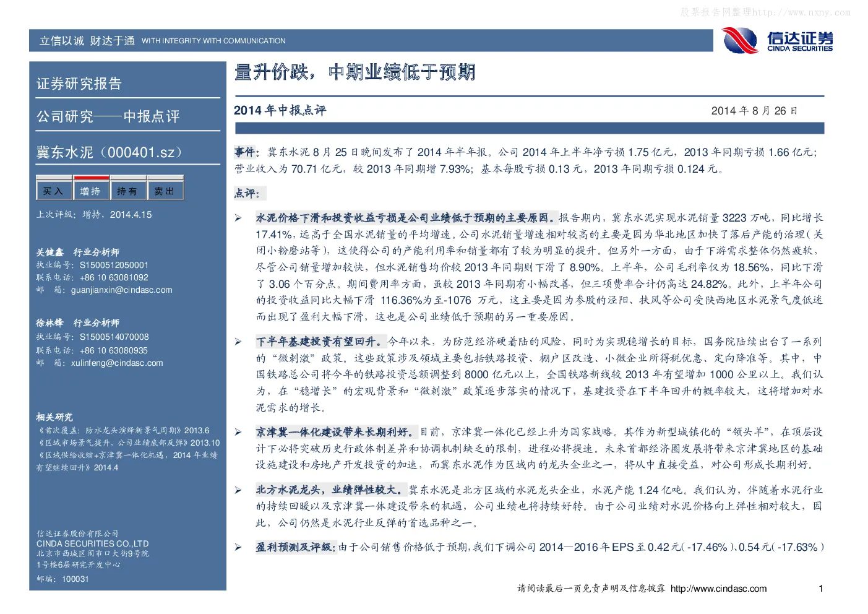Click the arrow bullet before 京津冀一体化
868x614 pixels.
[x=238, y=432]
